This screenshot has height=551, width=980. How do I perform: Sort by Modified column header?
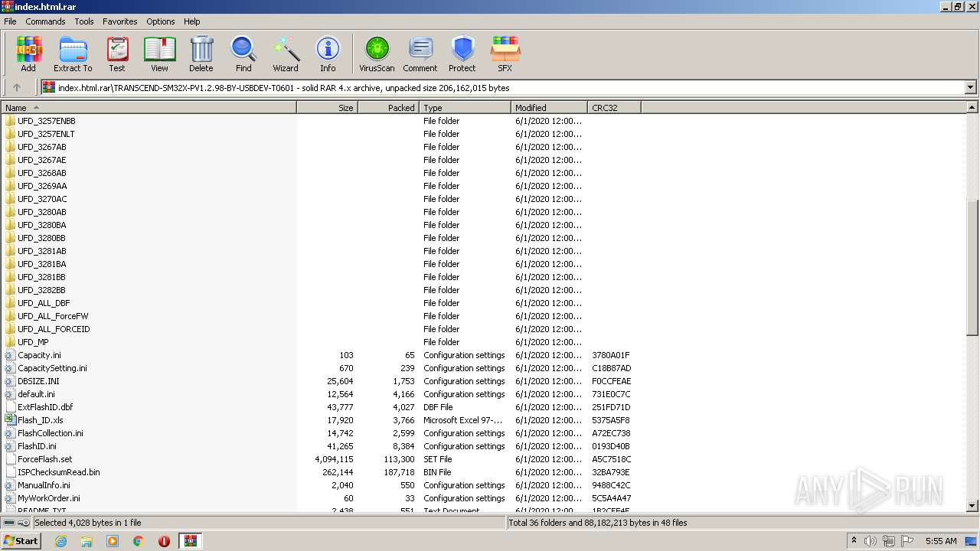pyautogui.click(x=550, y=108)
